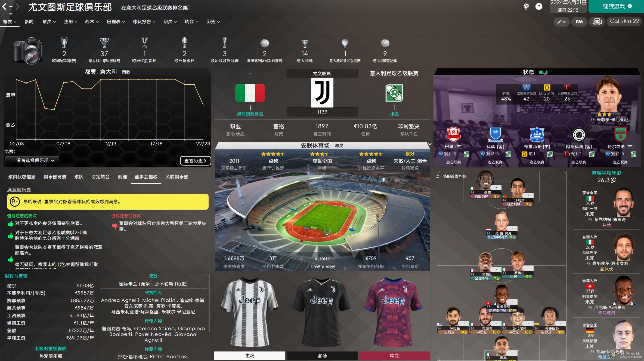The width and height of the screenshot is (644, 361).
Task: Open the 转会 dropdown menu
Action: coord(191,22)
